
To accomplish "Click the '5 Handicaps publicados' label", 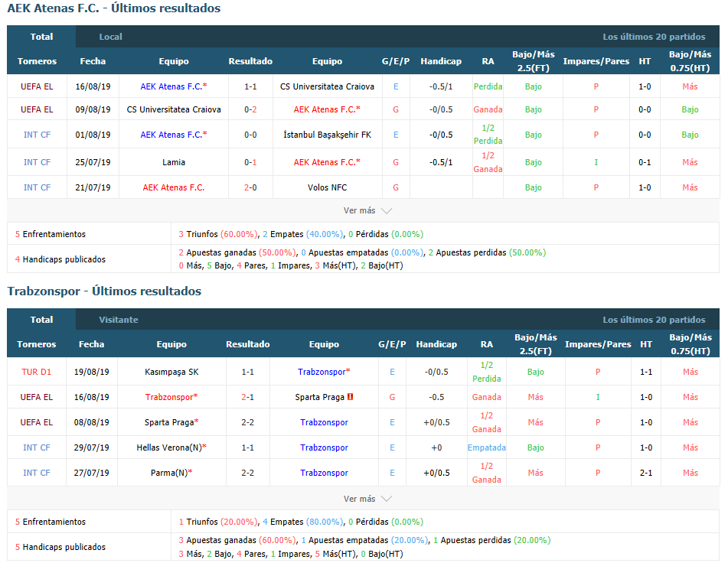I will [60, 547].
